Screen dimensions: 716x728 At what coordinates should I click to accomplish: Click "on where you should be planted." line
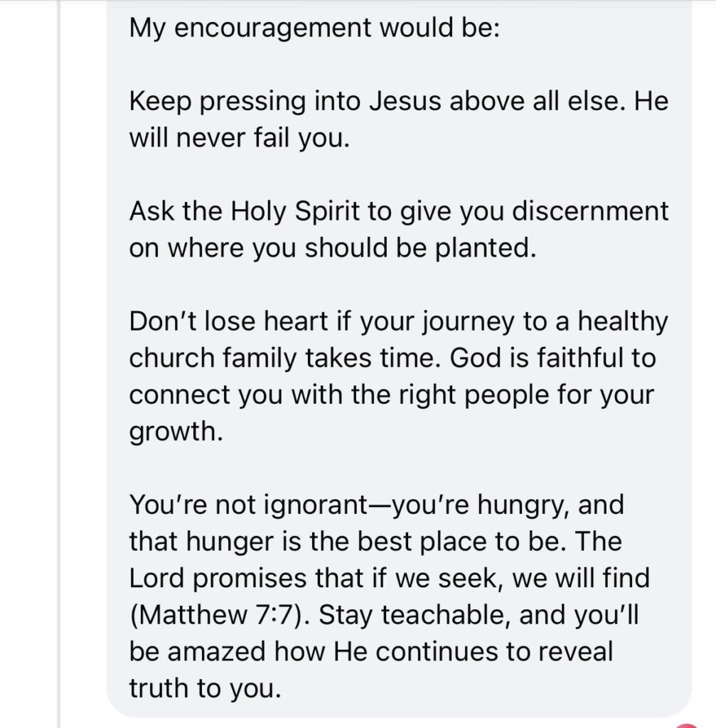click(x=331, y=248)
